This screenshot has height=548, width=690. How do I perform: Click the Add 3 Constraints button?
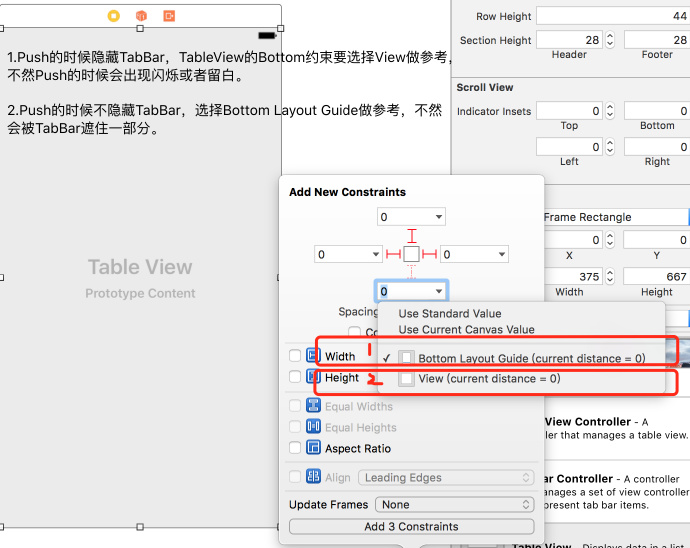coord(411,526)
